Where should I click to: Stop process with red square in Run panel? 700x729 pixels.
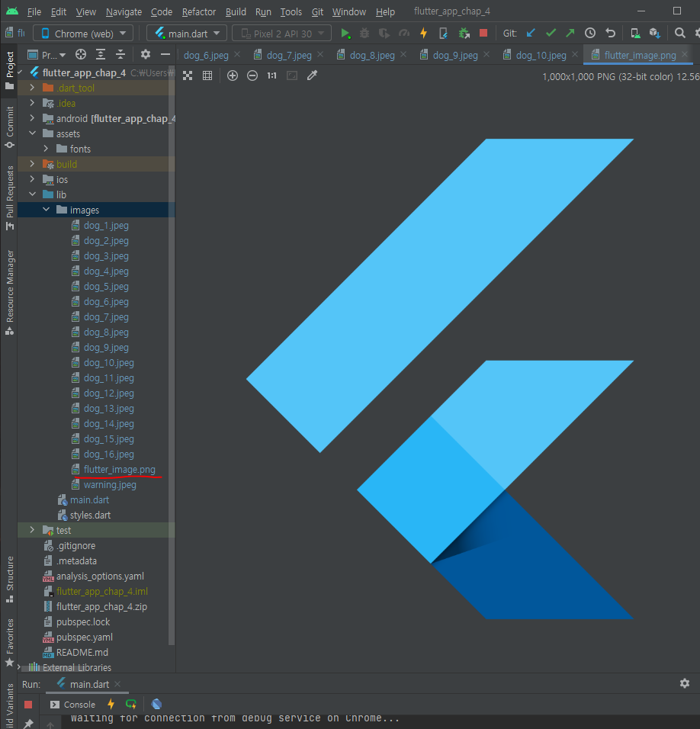tap(28, 705)
